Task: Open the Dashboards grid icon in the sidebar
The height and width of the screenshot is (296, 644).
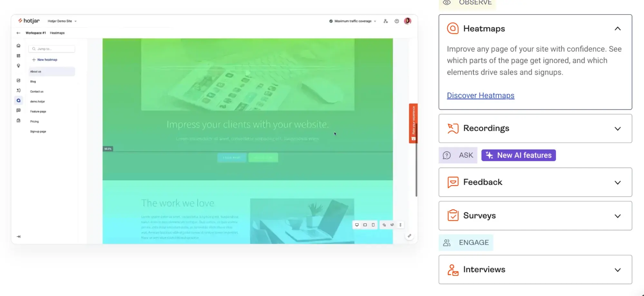Action: click(x=18, y=56)
